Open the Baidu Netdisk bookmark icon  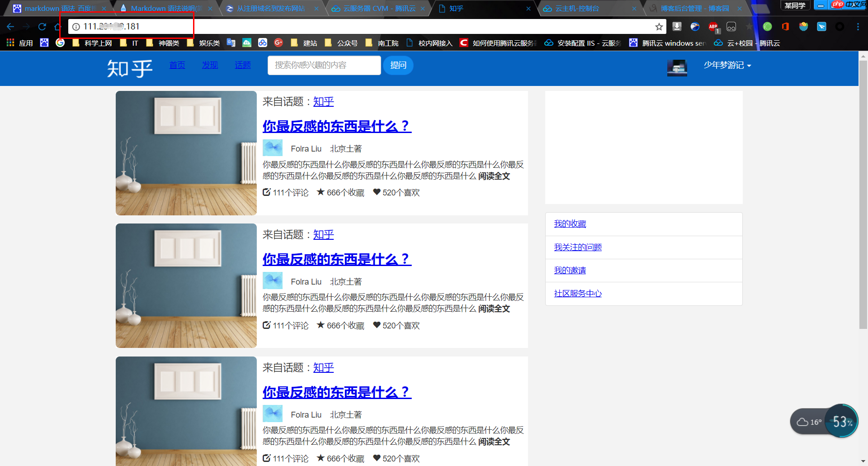[x=262, y=43]
